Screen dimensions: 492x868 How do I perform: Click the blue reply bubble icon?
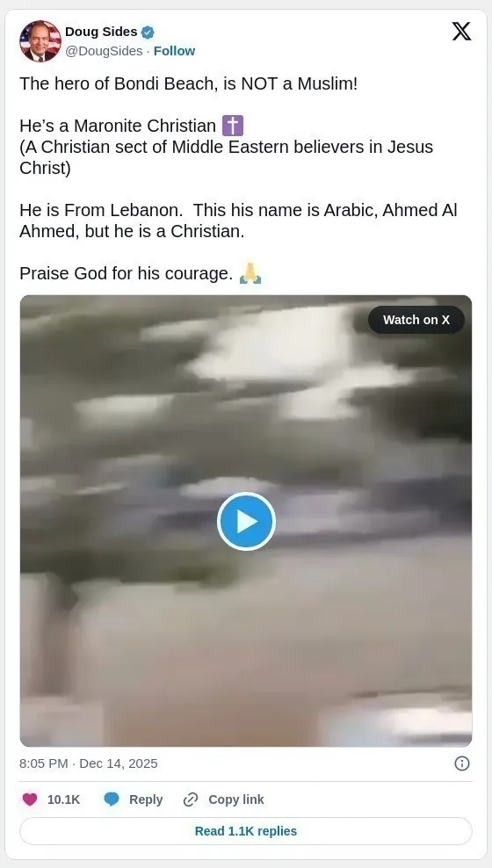(112, 799)
